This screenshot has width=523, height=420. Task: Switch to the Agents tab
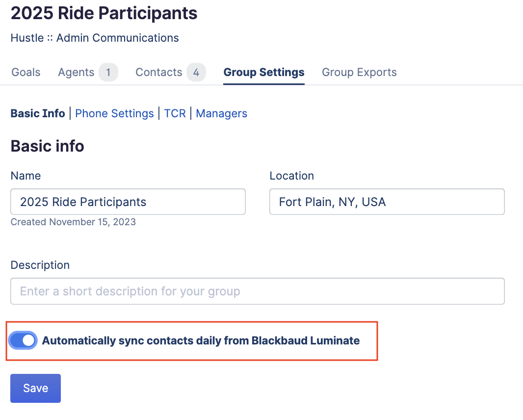76,72
